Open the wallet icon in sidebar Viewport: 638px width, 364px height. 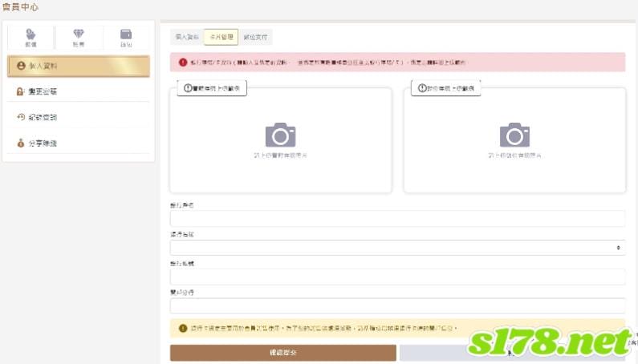point(126,34)
